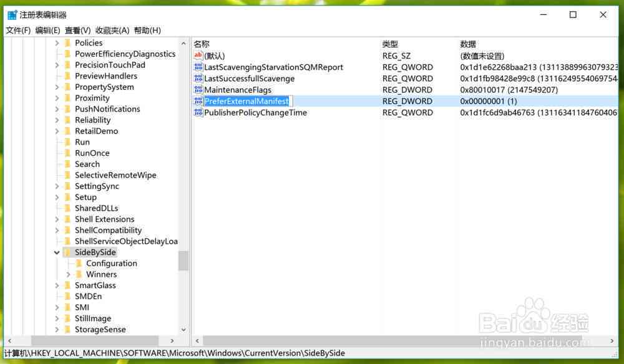Click the (默认) string value icon
The width and height of the screenshot is (624, 364).
tap(198, 55)
